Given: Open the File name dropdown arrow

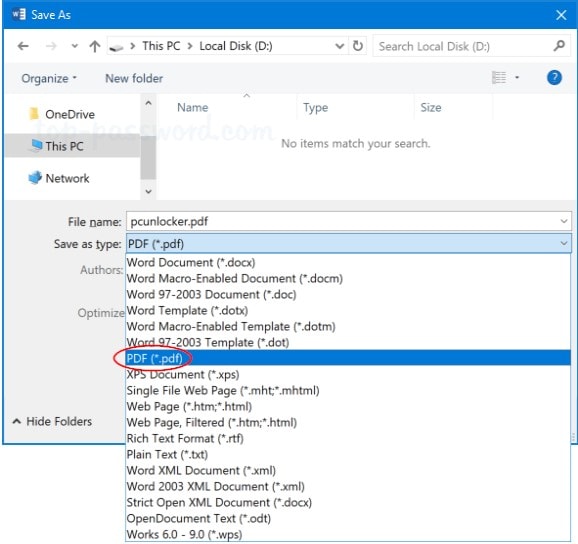Looking at the screenshot, I should pyautogui.click(x=564, y=222).
